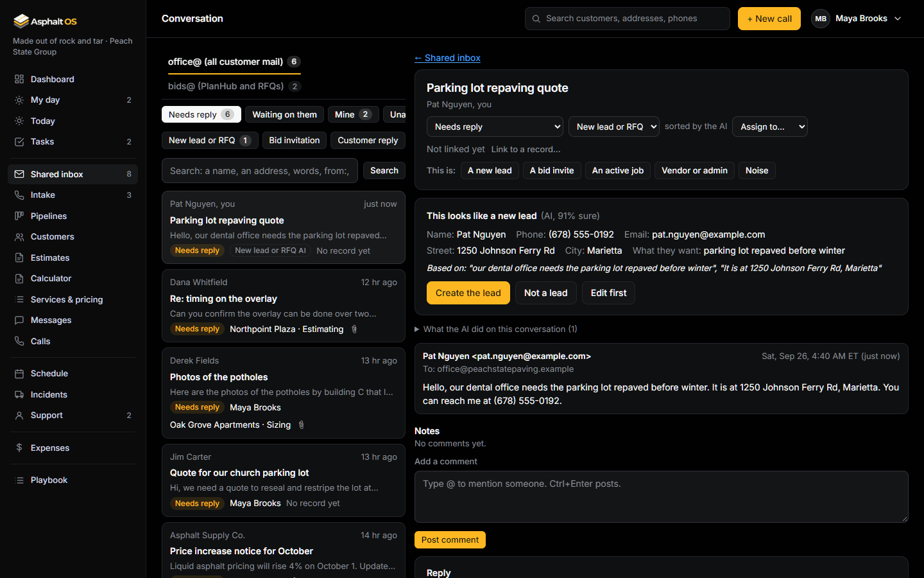
Task: Open the Re: timing on the overlay conversation
Action: point(284,306)
